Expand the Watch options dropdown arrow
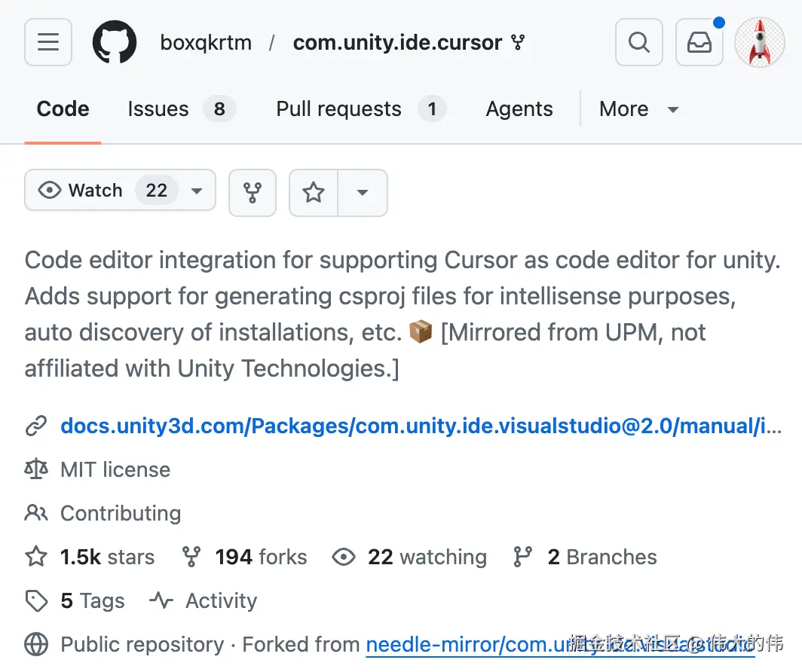Screen dimensions: 802x672 coord(197,192)
